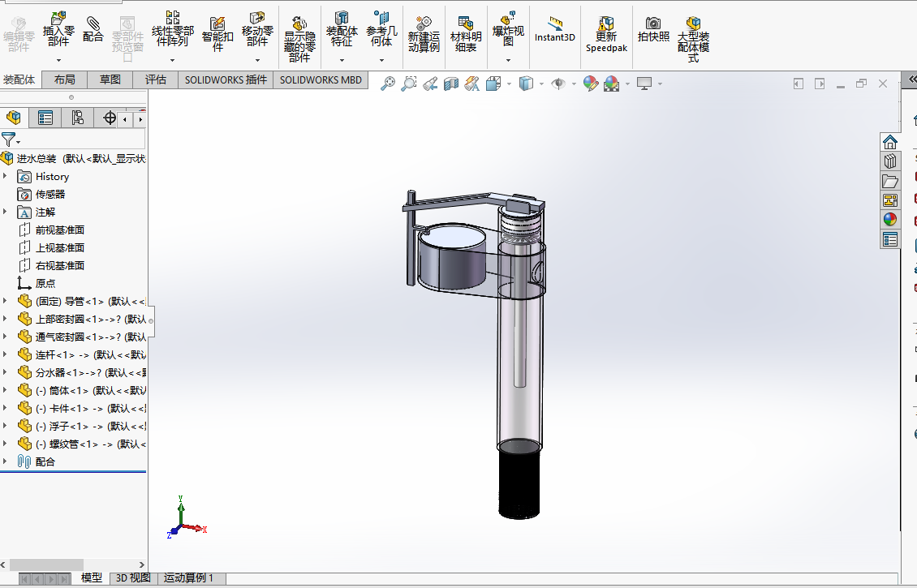Switch to SOLIDWORKS MBD tab
Viewport: 917px width, 588px height.
pos(321,79)
